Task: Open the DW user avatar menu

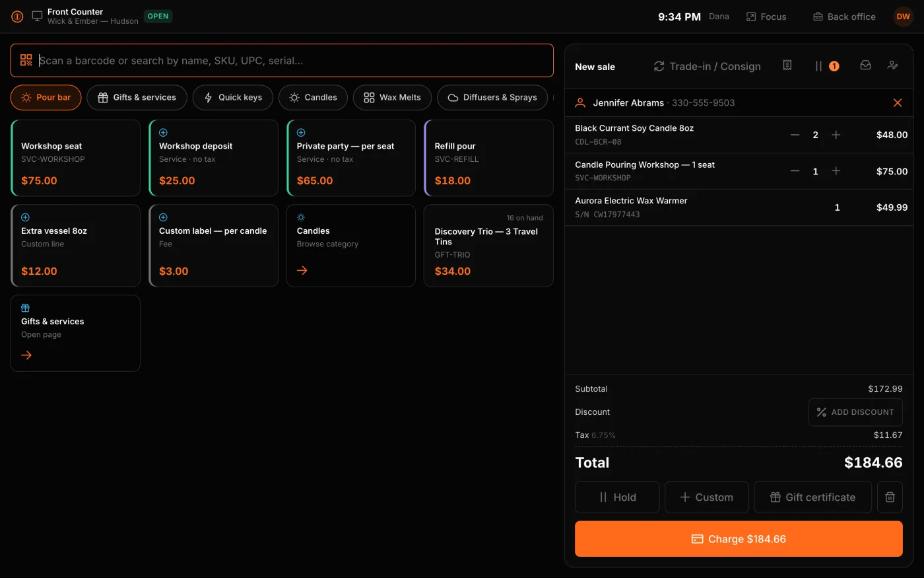Action: [903, 17]
